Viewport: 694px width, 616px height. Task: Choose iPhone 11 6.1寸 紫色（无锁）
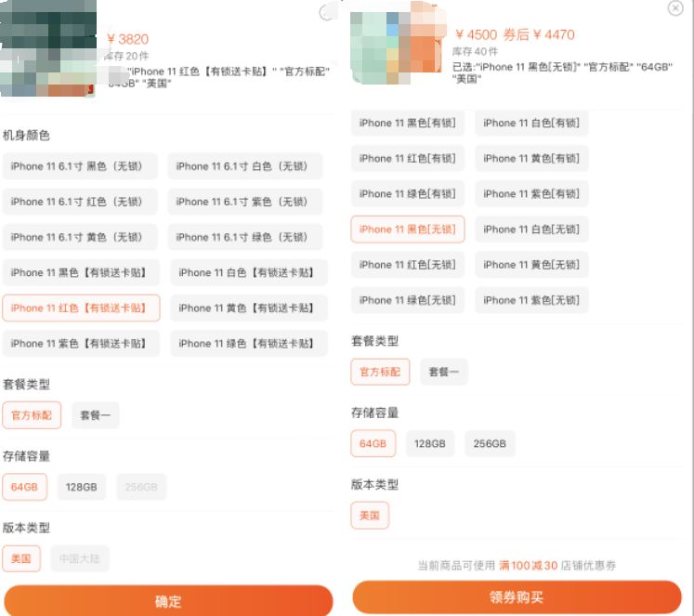(x=245, y=202)
